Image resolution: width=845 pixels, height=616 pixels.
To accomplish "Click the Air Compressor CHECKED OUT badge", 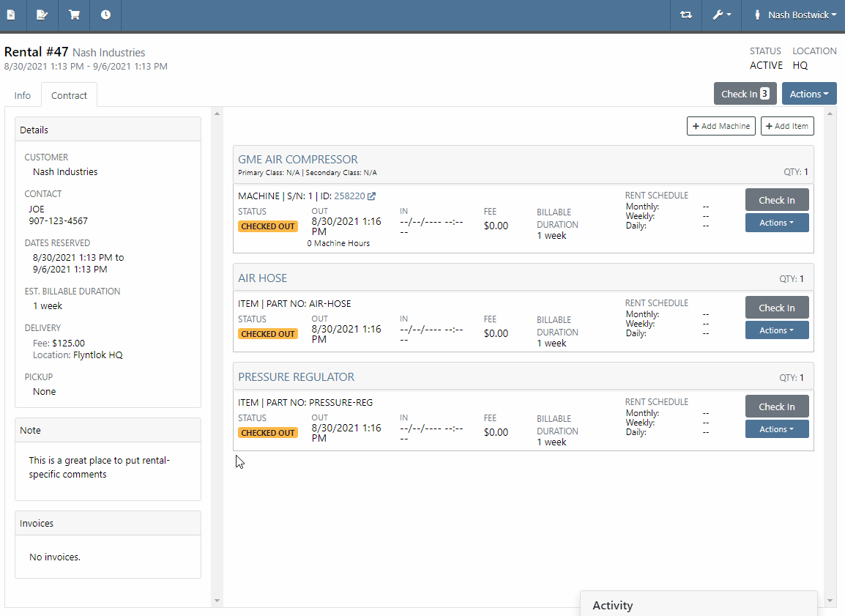I will click(x=268, y=226).
